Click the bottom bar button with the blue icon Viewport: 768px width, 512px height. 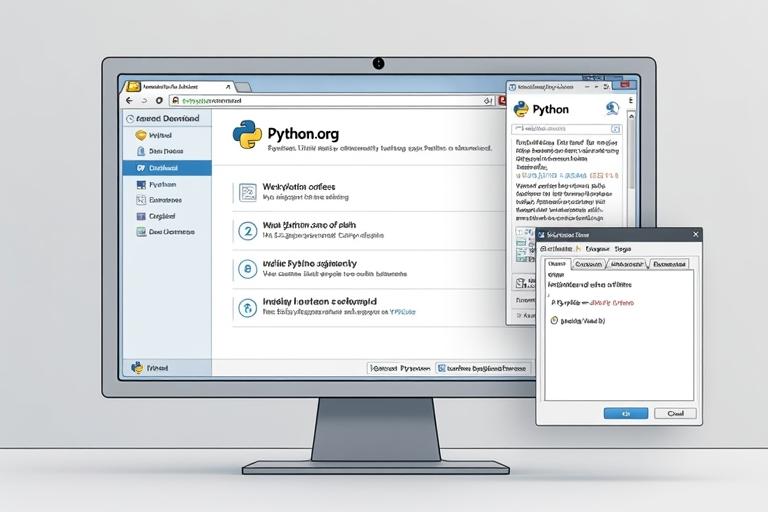click(482, 368)
